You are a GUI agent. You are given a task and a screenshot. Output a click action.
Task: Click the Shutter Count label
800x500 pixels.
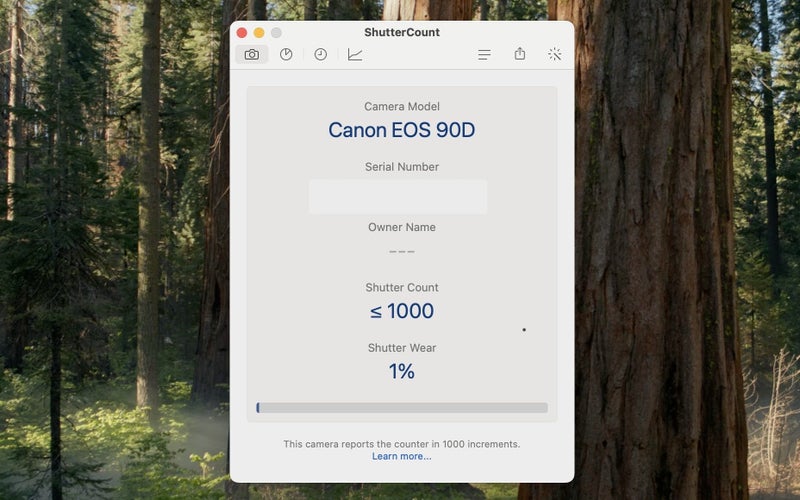(402, 288)
